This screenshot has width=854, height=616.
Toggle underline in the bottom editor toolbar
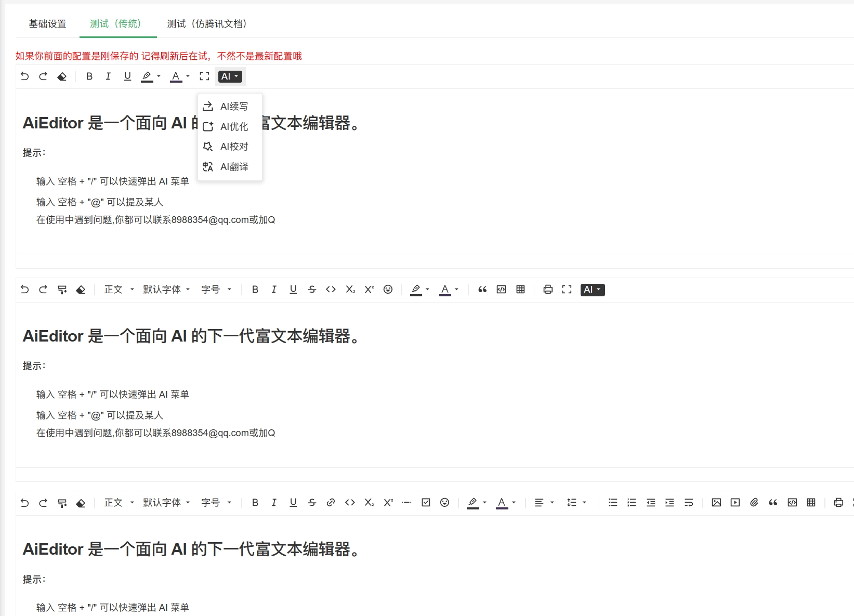pos(293,503)
